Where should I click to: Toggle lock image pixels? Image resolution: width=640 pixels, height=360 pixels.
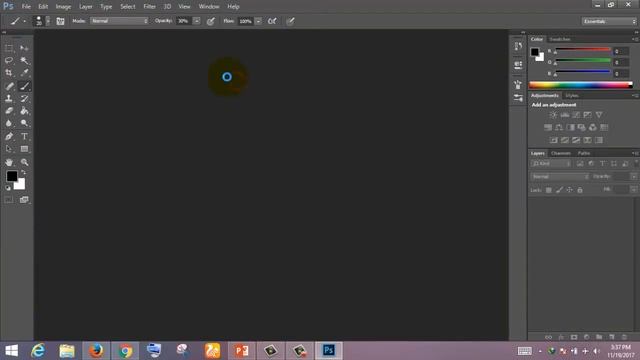point(559,190)
